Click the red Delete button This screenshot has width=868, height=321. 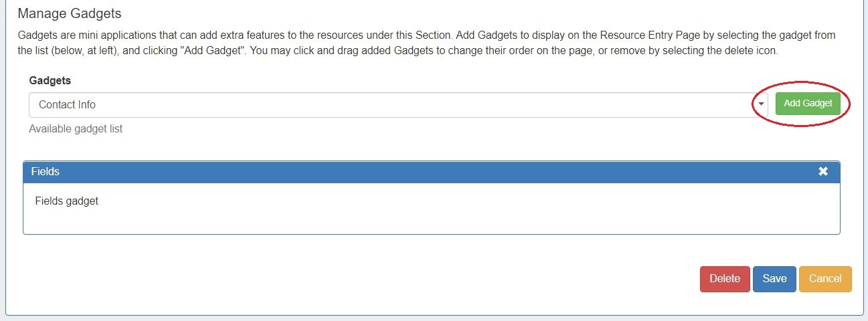click(724, 279)
